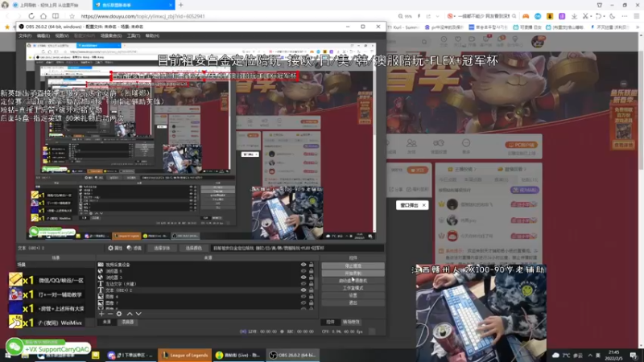The width and height of the screenshot is (644, 362).
Task: Click OBS 26.0.2 taskbar item
Action: 293,355
